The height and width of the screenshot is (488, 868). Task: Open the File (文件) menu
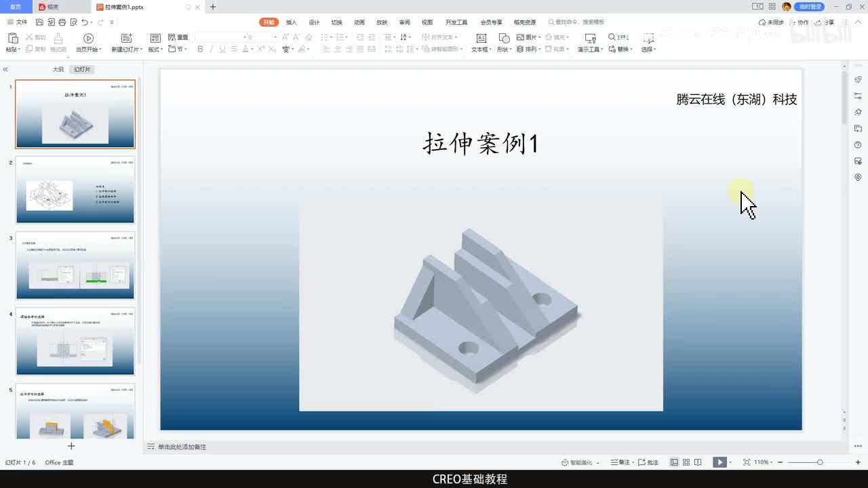(x=18, y=22)
